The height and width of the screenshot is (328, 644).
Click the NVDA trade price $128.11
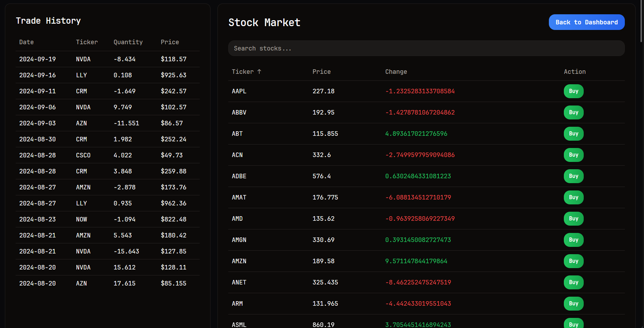174,267
